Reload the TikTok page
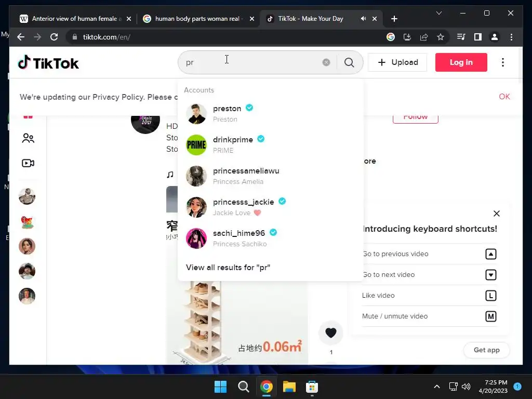The height and width of the screenshot is (399, 532). pos(54,37)
